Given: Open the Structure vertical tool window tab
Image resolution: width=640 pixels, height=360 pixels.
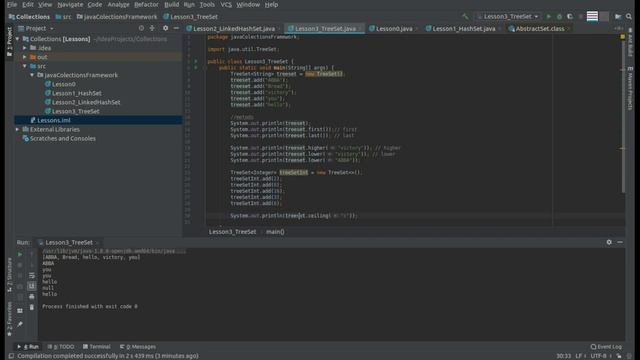Looking at the screenshot, I should tap(9, 274).
